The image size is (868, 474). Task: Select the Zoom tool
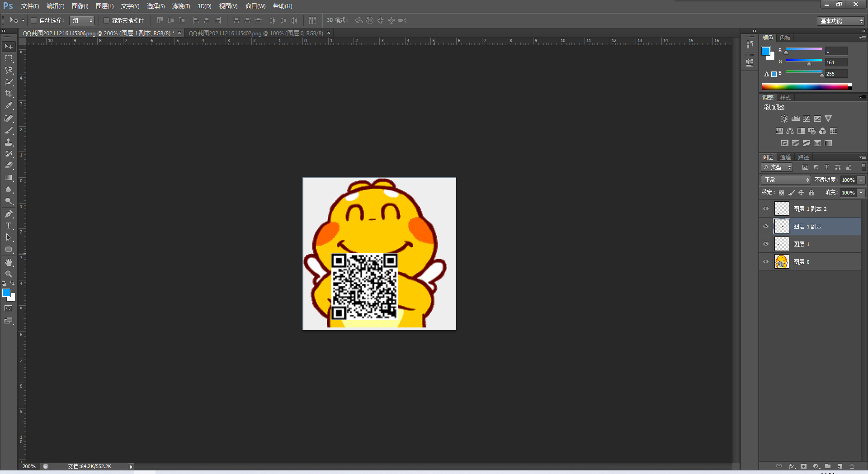click(x=8, y=274)
